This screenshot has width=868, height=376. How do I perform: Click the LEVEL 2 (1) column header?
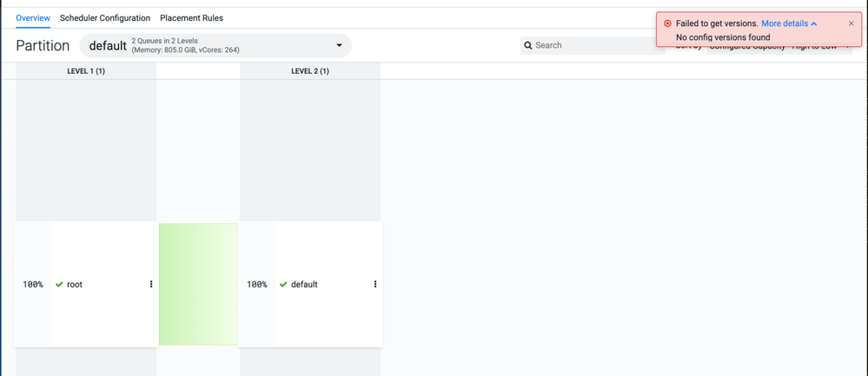click(310, 71)
